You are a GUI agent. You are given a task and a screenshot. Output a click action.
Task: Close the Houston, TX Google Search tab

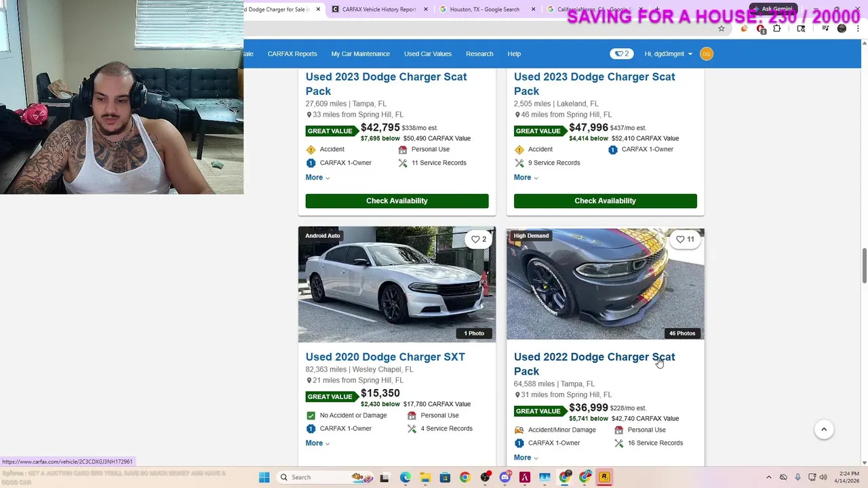(533, 9)
